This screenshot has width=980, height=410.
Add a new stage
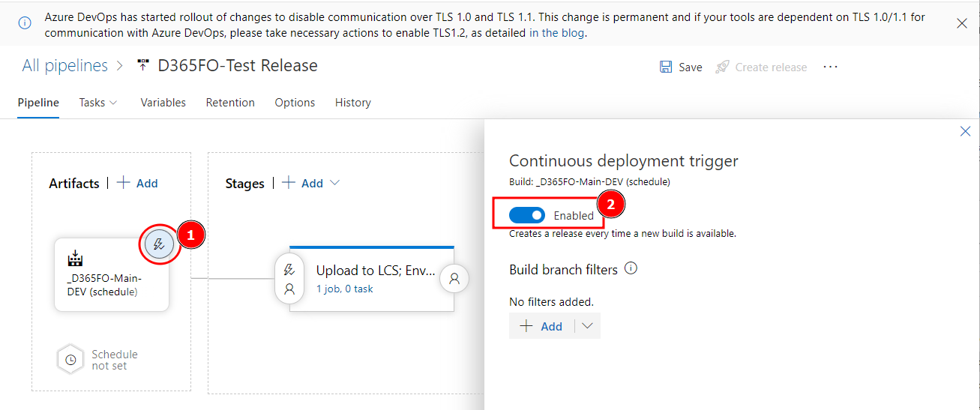tap(303, 183)
